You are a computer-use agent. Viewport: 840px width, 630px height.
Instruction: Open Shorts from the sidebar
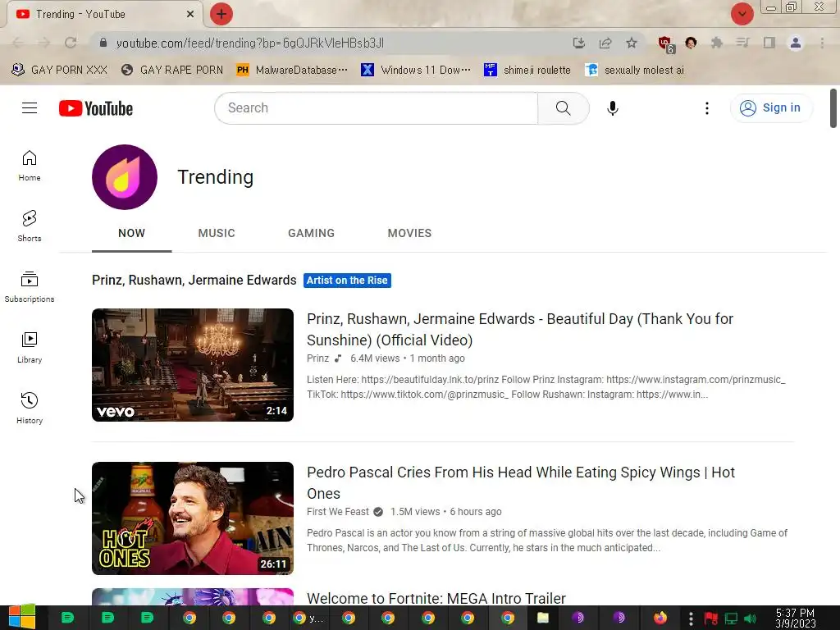(30, 226)
